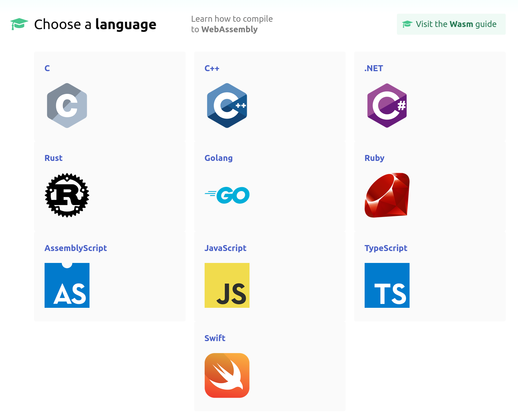Click the C language hexagon logo
This screenshot has width=518, height=420.
pyautogui.click(x=67, y=106)
